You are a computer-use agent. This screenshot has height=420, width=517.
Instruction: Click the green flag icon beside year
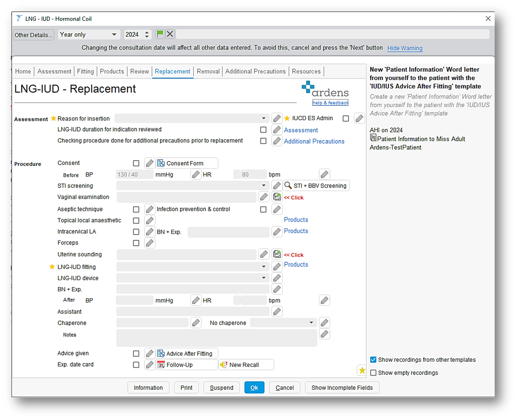pyautogui.click(x=160, y=34)
